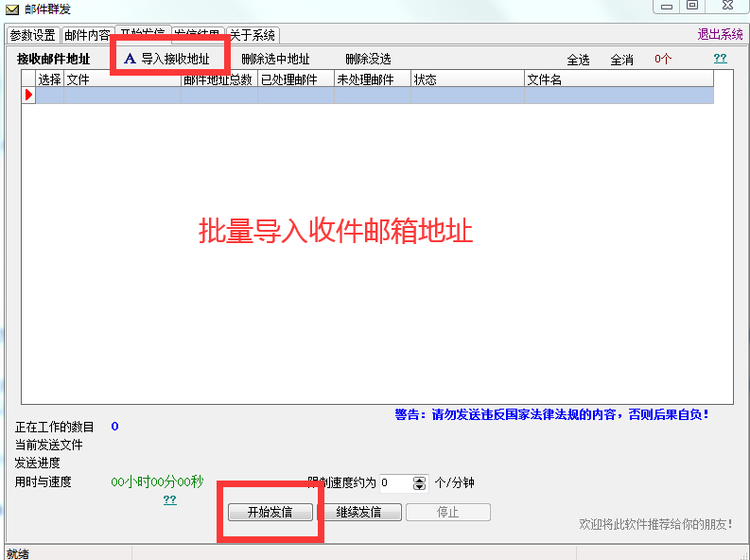Select the red arrow row indicator

pos(28,95)
